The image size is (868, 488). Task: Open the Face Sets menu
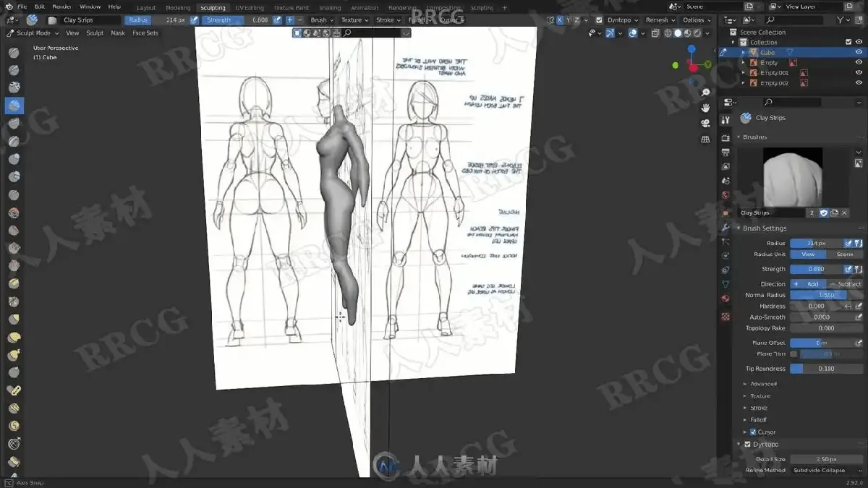[145, 33]
